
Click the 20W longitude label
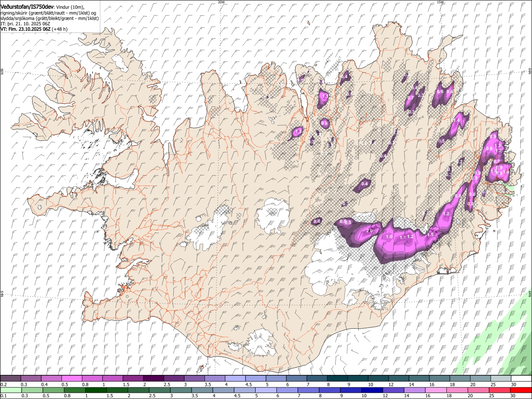221,2
